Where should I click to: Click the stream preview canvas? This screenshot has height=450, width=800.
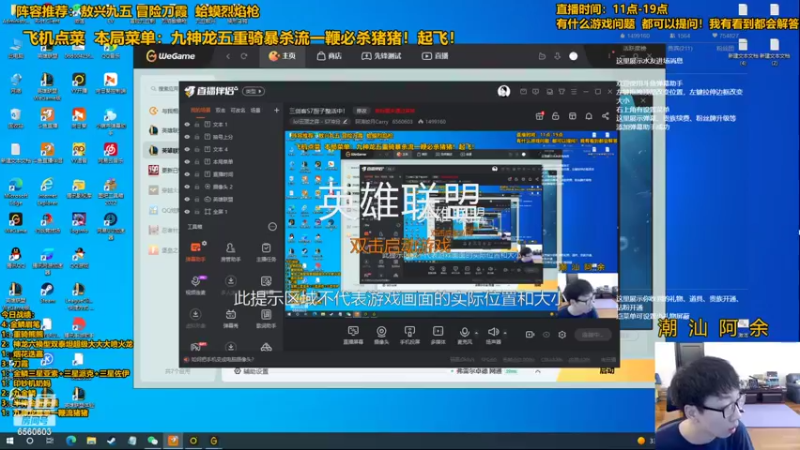[x=451, y=223]
